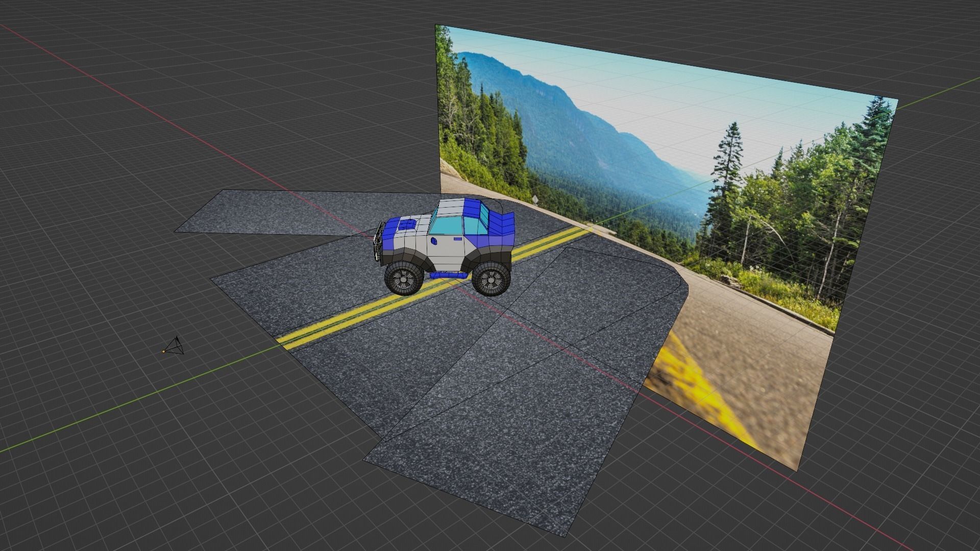Select the car's blue side mirror
Image resolution: width=980 pixels, height=551 pixels.
[x=433, y=240]
